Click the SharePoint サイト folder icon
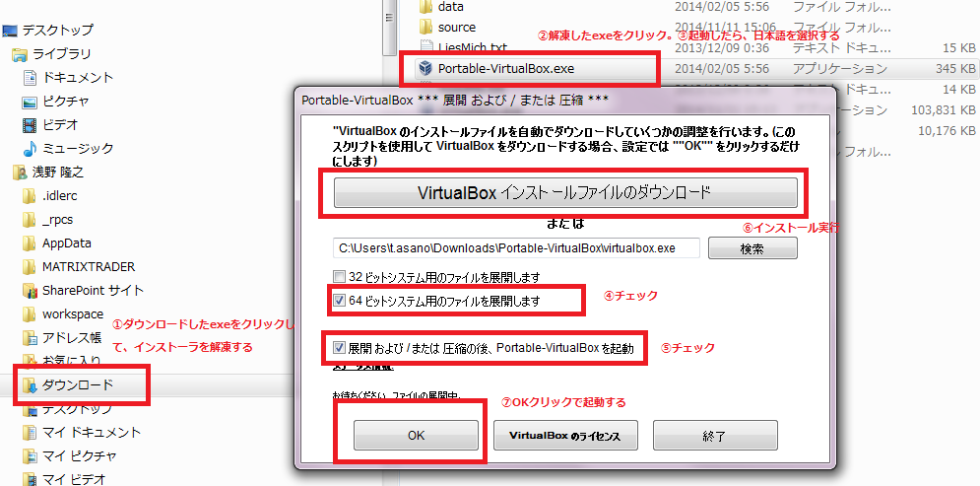 [x=30, y=291]
